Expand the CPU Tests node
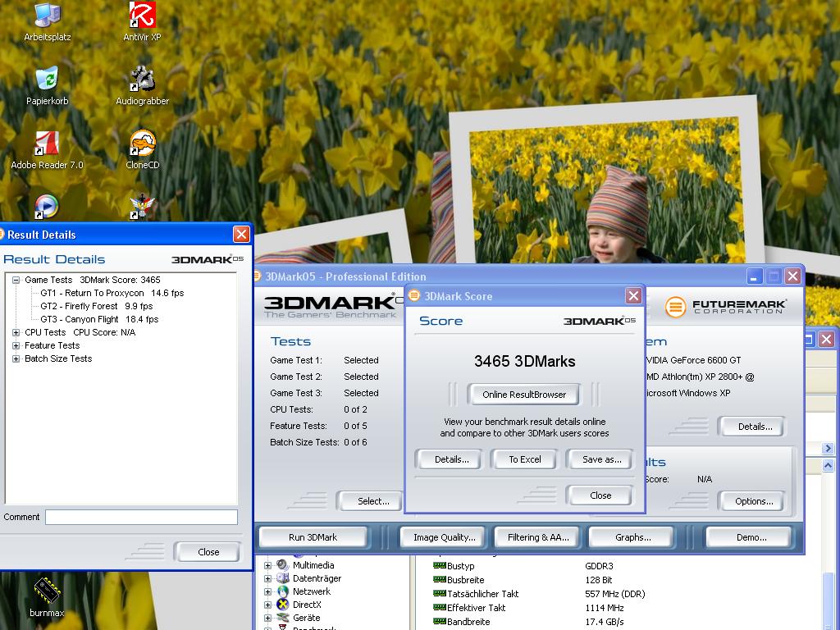This screenshot has width=840, height=630. [x=16, y=332]
